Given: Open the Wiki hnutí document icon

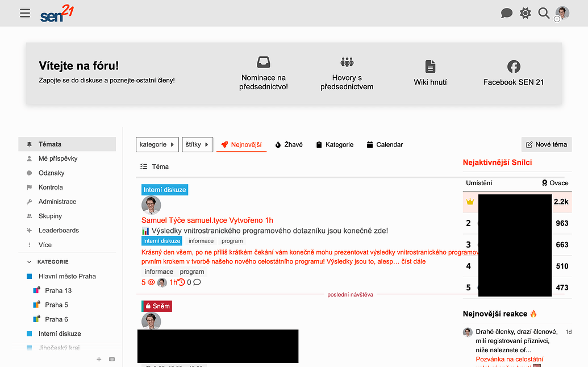Looking at the screenshot, I should (430, 66).
